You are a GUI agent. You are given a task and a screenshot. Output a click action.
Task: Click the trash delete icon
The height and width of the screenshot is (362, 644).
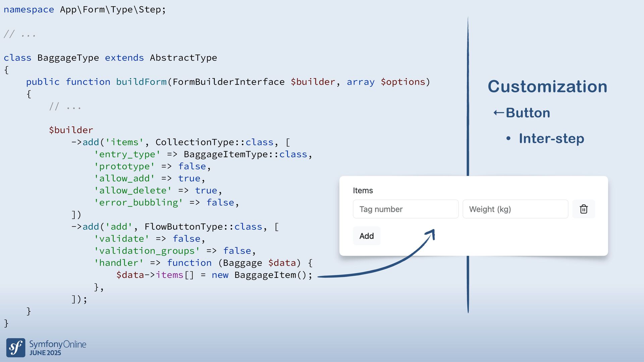pos(584,209)
